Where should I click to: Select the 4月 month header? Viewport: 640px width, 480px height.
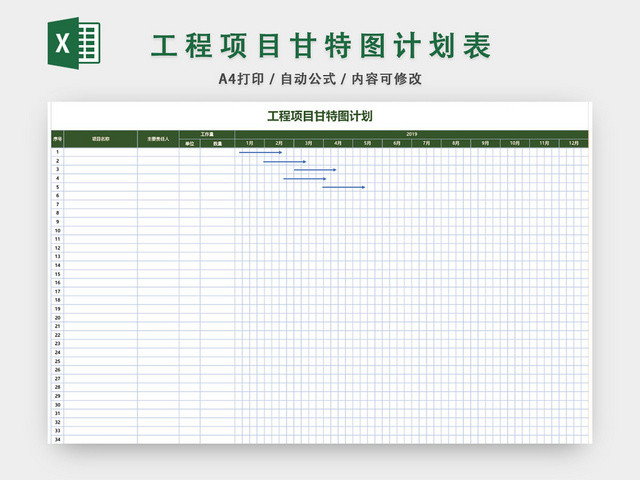coord(338,143)
